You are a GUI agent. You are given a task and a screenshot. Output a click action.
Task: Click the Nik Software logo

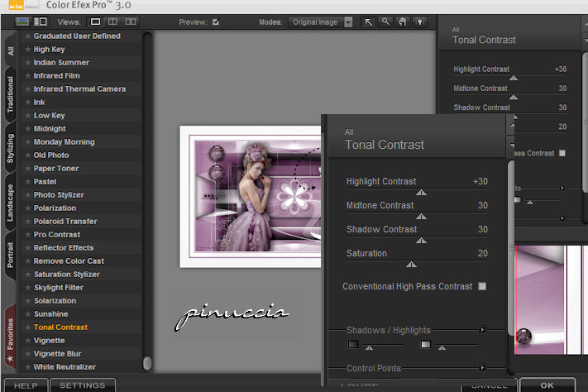(x=23, y=5)
